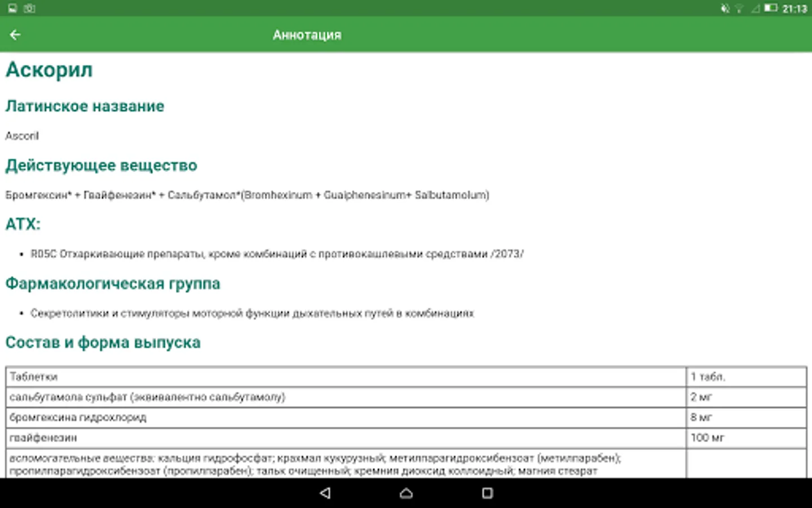Tap the muted sound status icon
This screenshot has width=812, height=508.
[725, 8]
